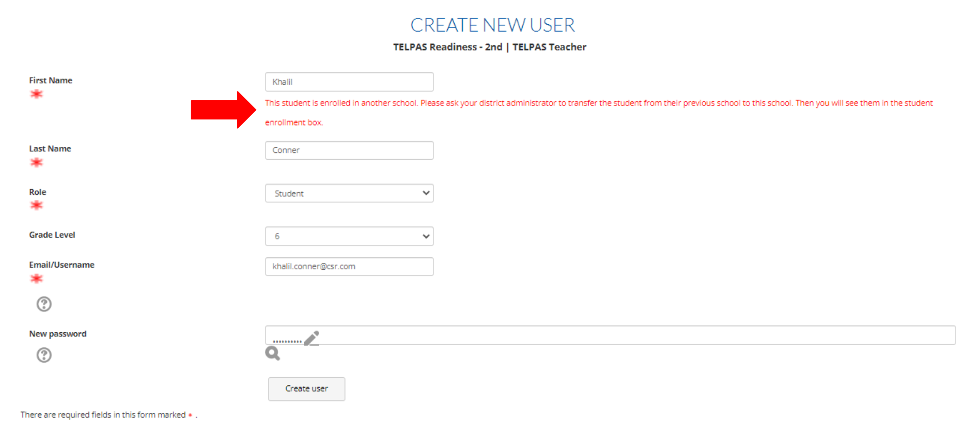Screen dimensions: 980x432
Task: Open the Role dropdown showing Student
Action: click(x=349, y=193)
